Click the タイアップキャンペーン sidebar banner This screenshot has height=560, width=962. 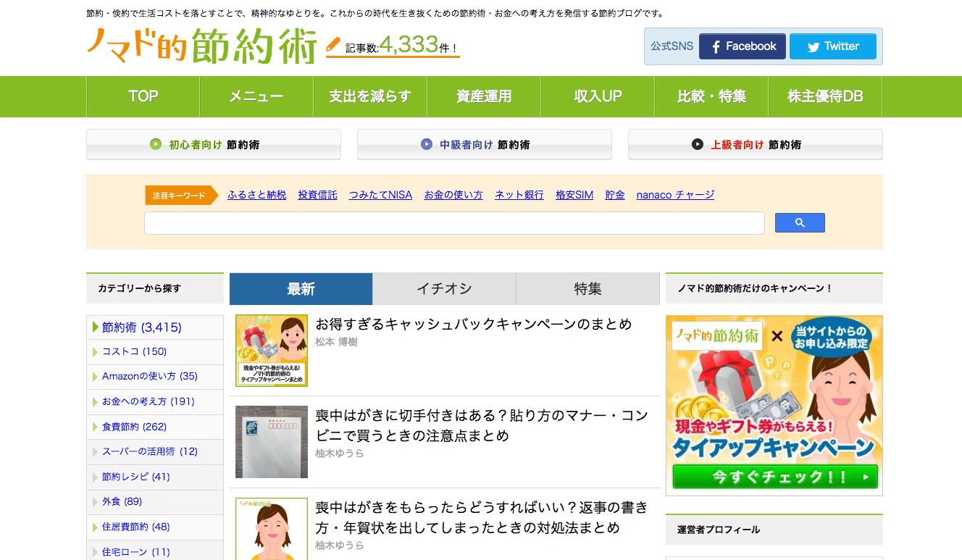[x=774, y=406]
